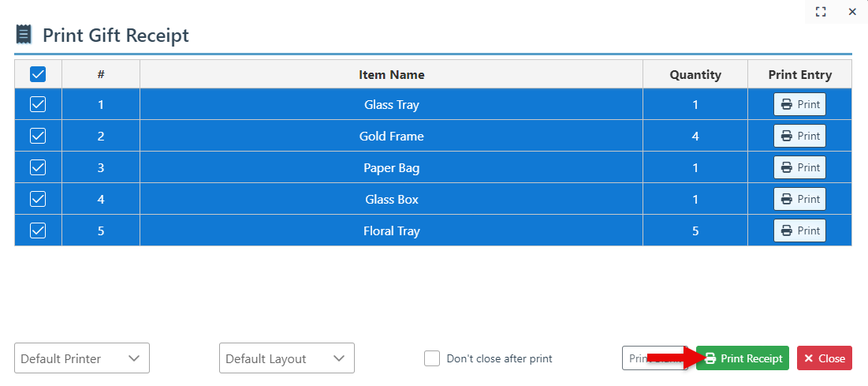Uncheck the Glass Tray row checkbox
Viewport: 868px width, 386px height.
coord(38,104)
